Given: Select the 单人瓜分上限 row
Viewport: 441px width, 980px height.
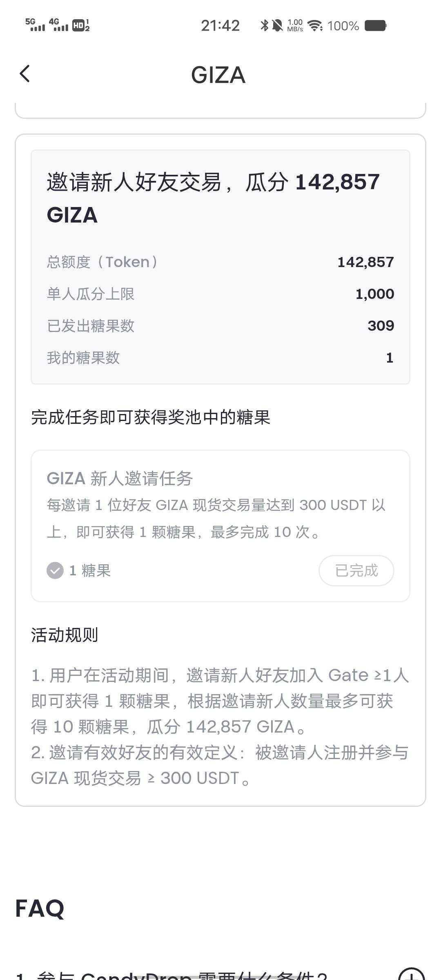Looking at the screenshot, I should point(220,294).
